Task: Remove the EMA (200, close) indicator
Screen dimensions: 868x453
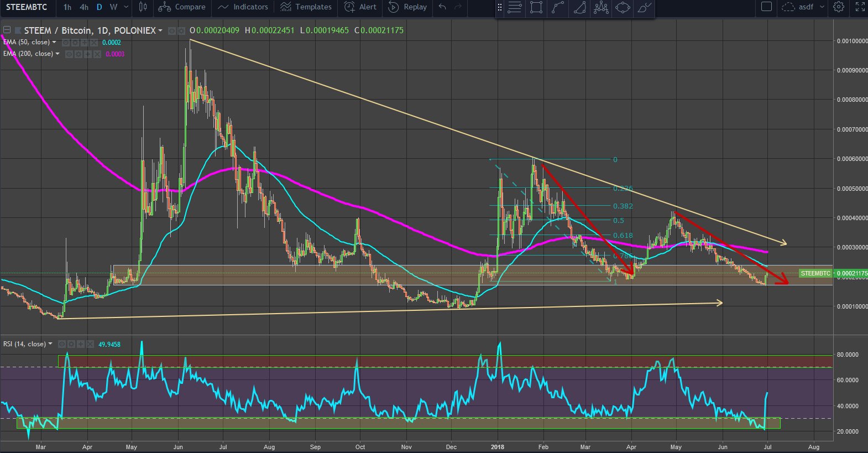Action: (97, 54)
